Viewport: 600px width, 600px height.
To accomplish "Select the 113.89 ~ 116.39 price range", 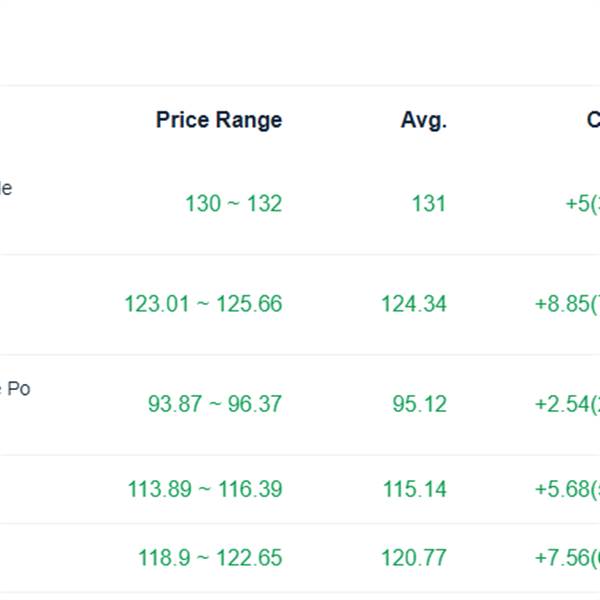I will [x=204, y=489].
